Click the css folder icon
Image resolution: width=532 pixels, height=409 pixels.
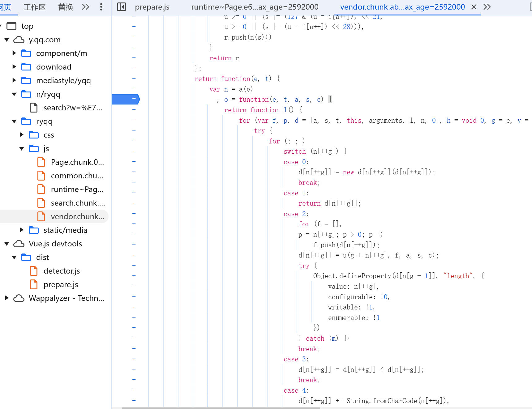click(x=34, y=135)
